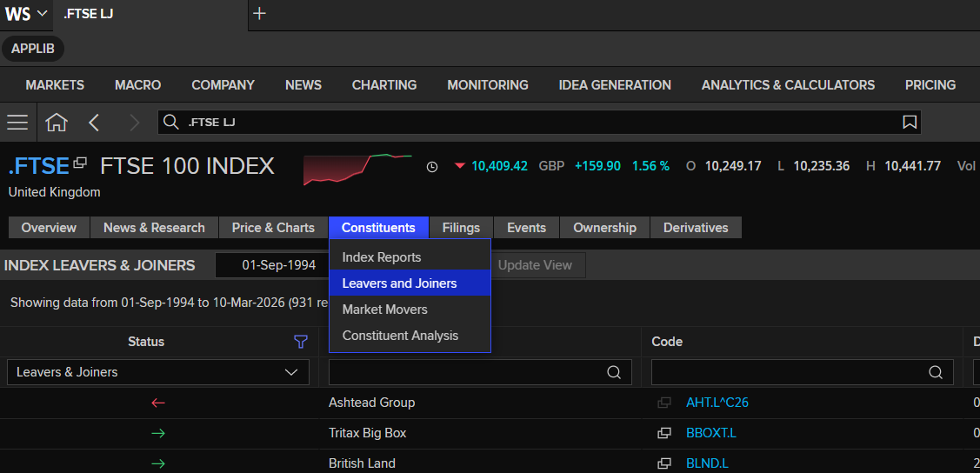
Task: Navigate forward with the right arrow
Action: click(134, 122)
